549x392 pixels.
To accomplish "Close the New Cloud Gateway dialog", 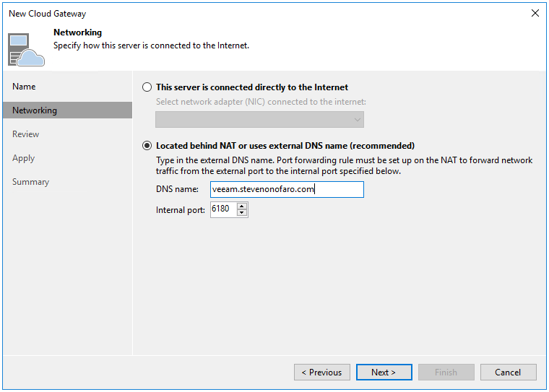I will [535, 13].
